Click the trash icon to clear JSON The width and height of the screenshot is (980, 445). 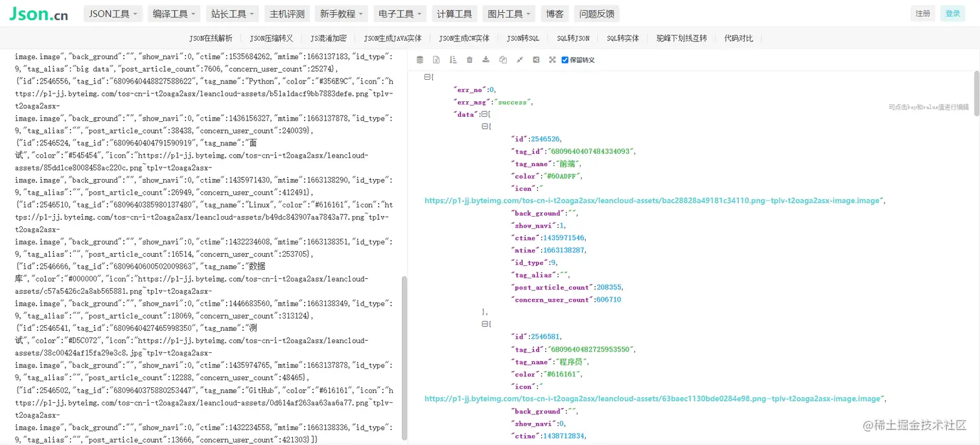coord(469,60)
